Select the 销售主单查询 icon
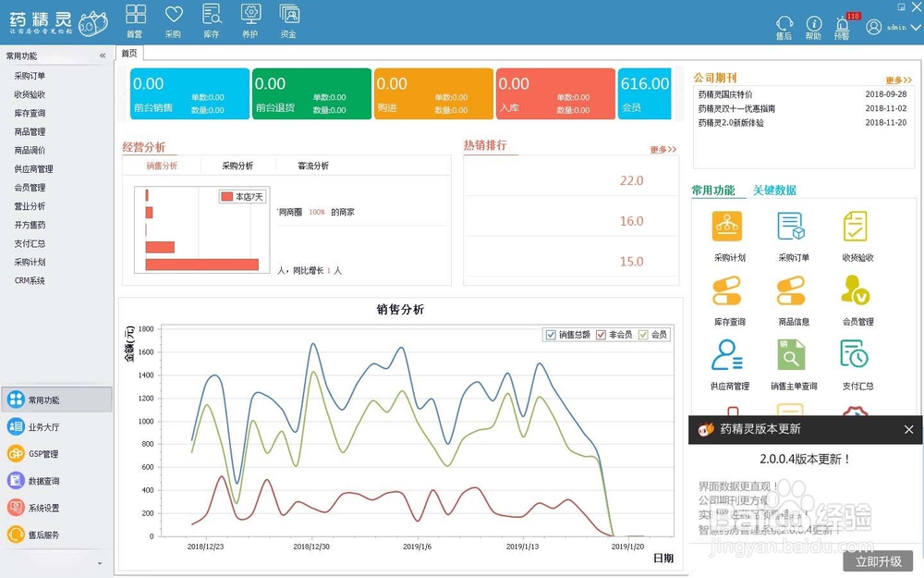The width and height of the screenshot is (924, 578). (x=791, y=356)
